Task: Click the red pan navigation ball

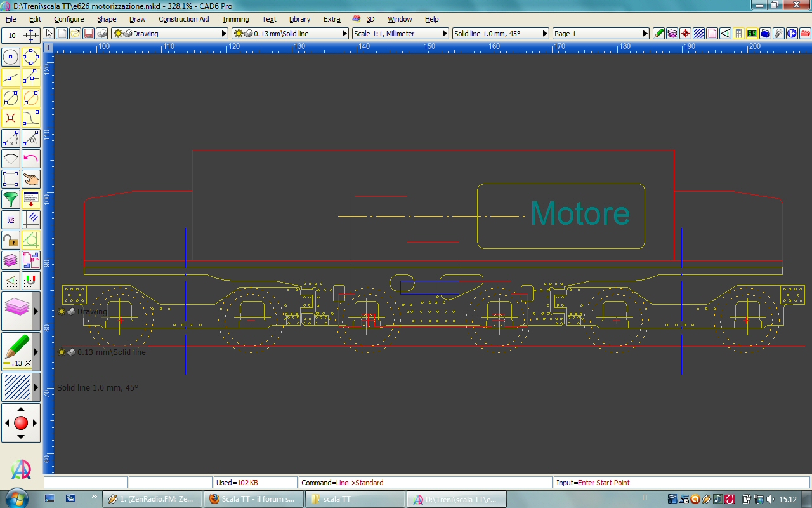Action: tap(21, 423)
